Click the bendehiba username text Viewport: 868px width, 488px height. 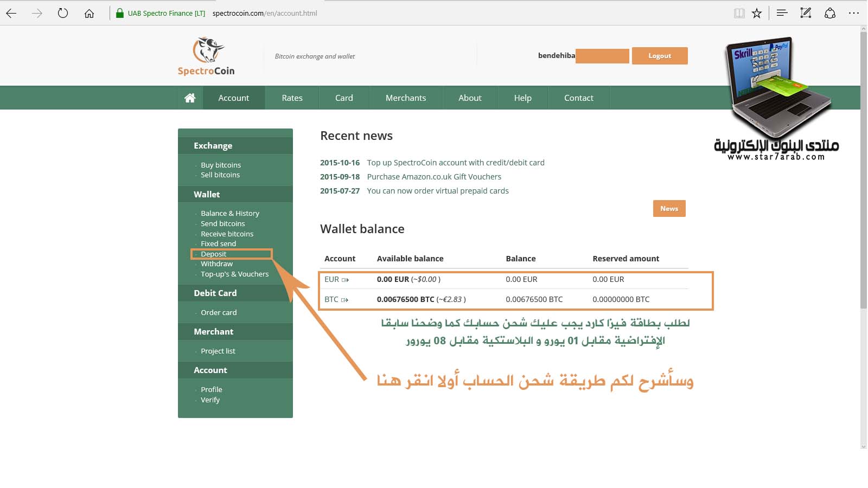pos(557,55)
